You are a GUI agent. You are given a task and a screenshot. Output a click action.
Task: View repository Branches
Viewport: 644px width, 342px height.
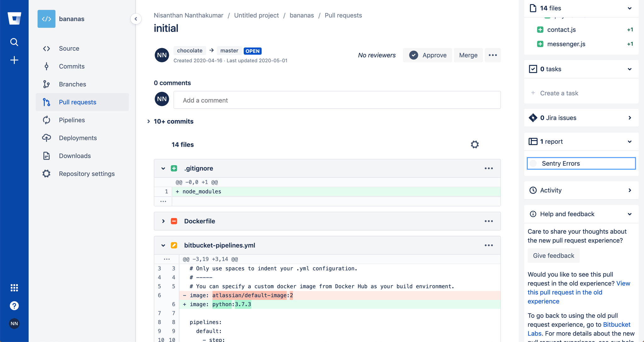72,84
